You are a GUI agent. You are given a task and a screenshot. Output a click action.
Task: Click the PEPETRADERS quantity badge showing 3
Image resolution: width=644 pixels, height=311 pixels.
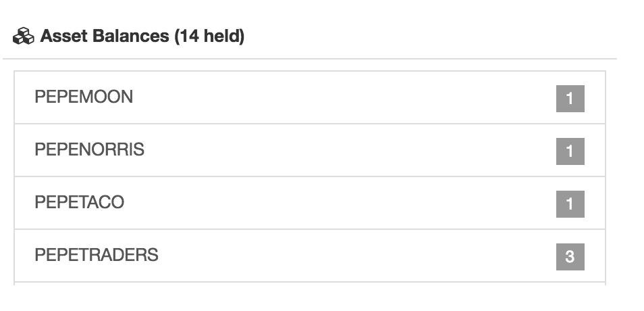click(x=570, y=257)
